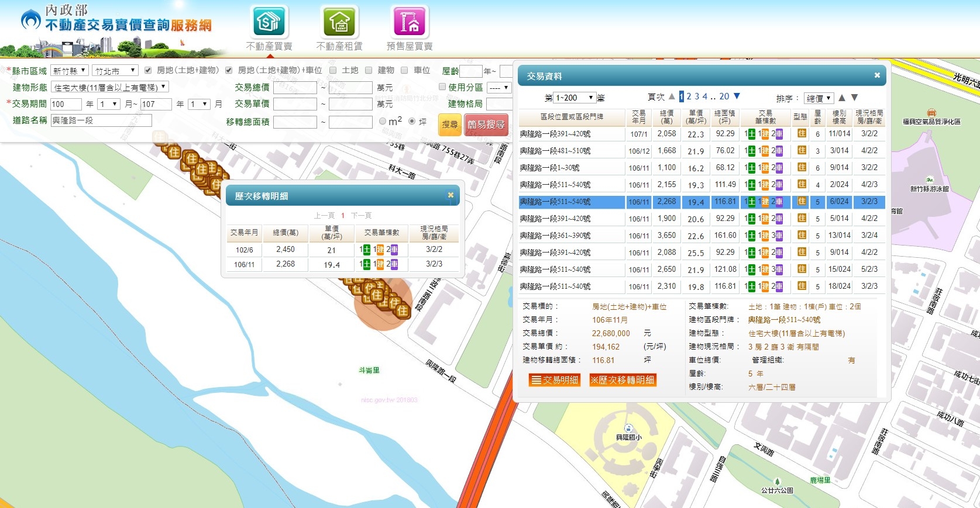Open the 竹北市 district dropdown

tap(115, 70)
